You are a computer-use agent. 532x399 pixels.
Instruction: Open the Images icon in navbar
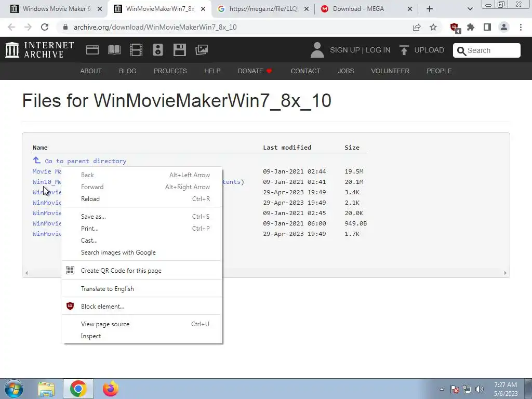[x=202, y=50]
